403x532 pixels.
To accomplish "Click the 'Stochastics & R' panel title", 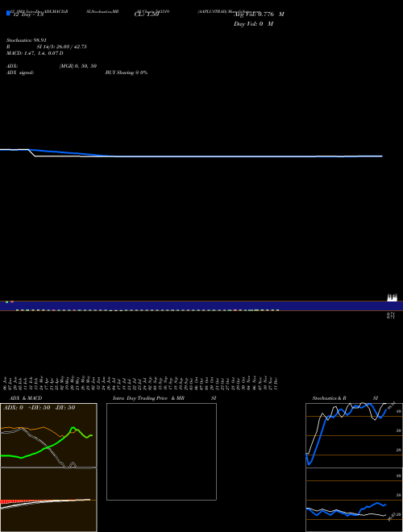I will point(329,398).
